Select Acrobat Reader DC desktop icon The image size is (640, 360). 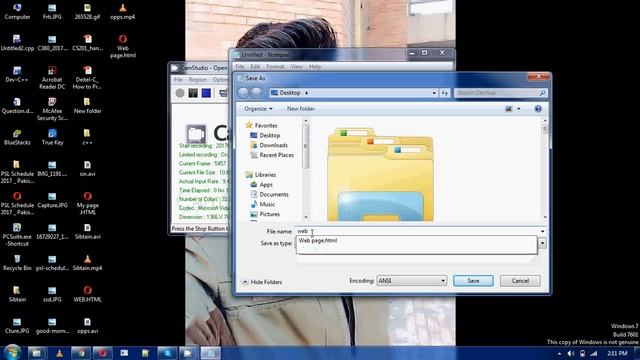[52, 78]
